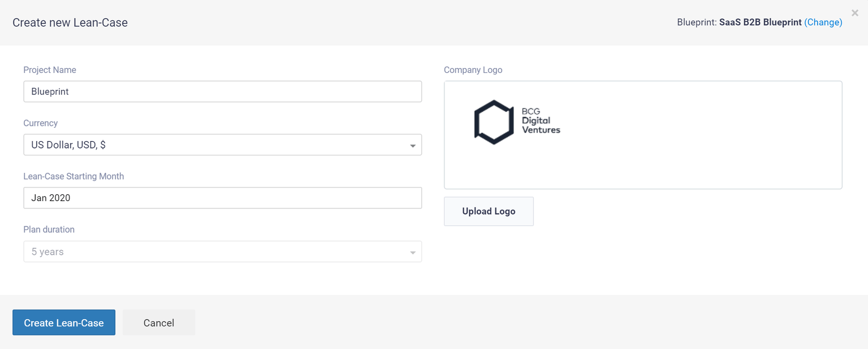This screenshot has height=349, width=868.
Task: Click the Create new Lean-Case header
Action: tap(70, 22)
